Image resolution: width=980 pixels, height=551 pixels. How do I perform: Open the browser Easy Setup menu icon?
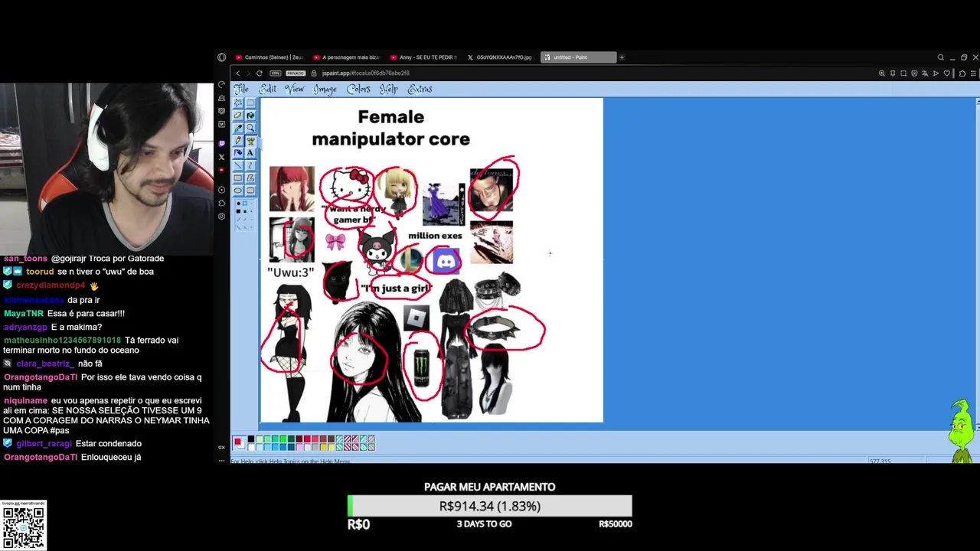973,73
